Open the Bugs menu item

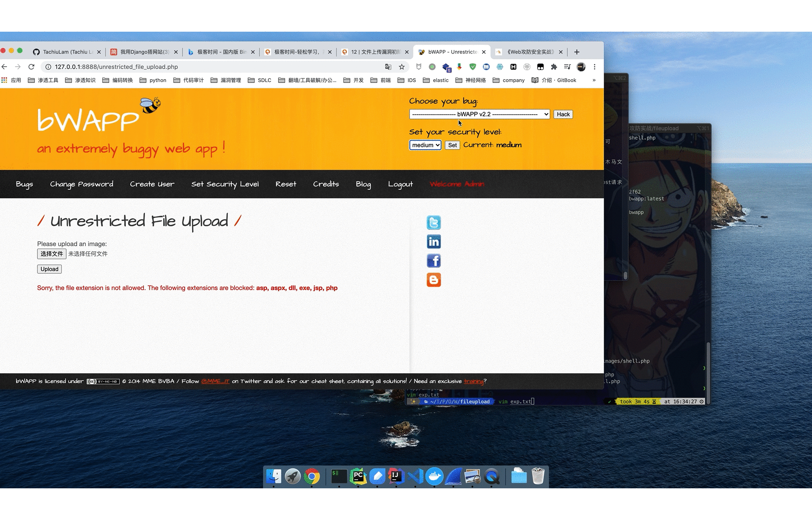(x=25, y=184)
